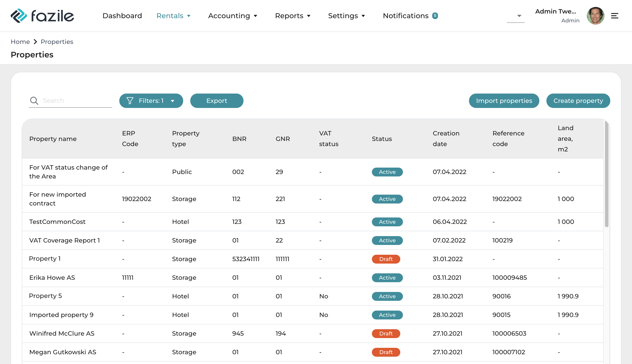This screenshot has height=364, width=632.
Task: Click the fazile logo icon
Action: (18, 16)
